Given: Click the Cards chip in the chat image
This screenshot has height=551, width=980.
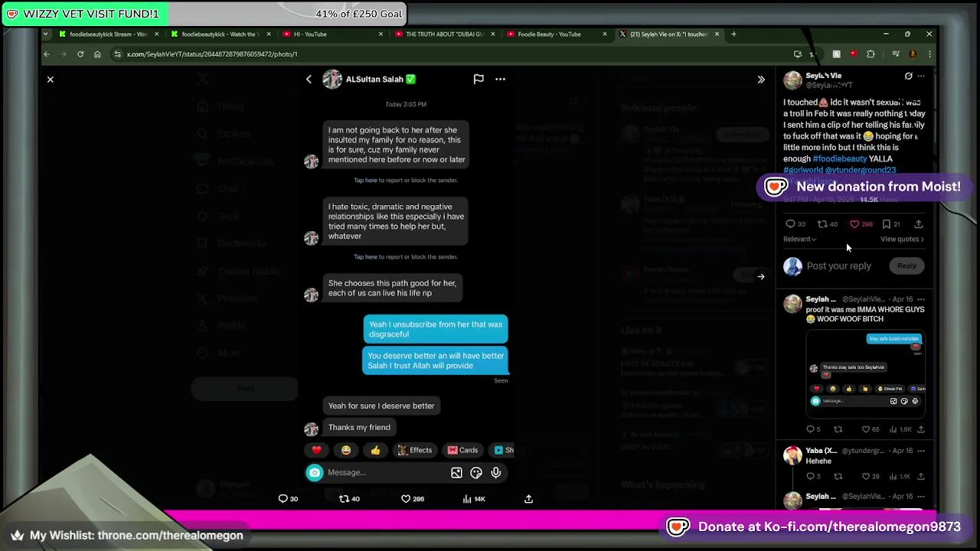Looking at the screenshot, I should tap(462, 450).
